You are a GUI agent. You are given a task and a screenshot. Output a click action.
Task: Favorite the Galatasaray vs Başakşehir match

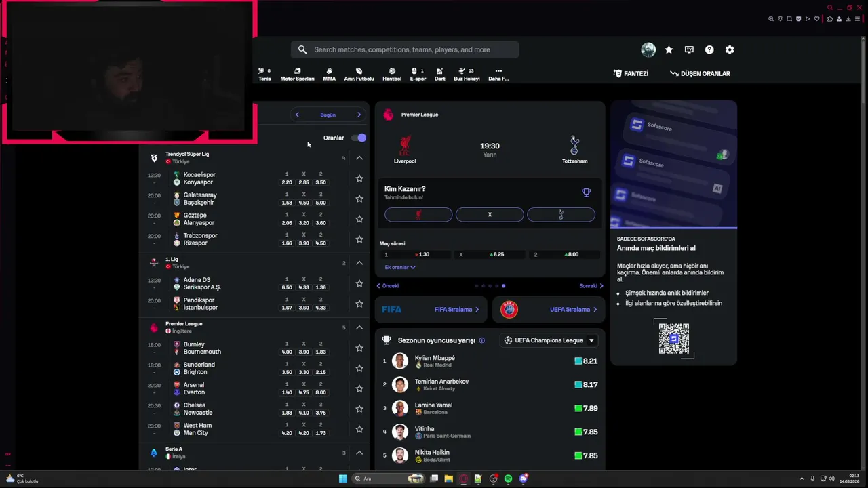coord(359,199)
